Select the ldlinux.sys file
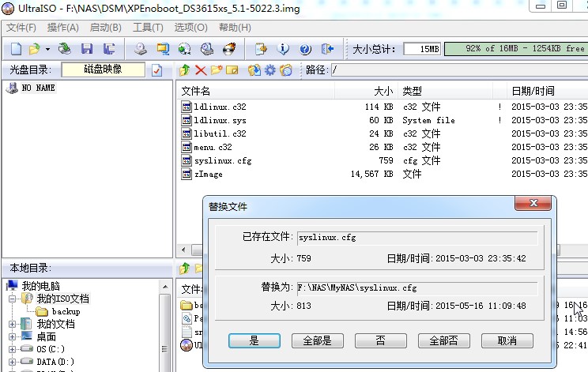This screenshot has width=588, height=372. point(220,121)
